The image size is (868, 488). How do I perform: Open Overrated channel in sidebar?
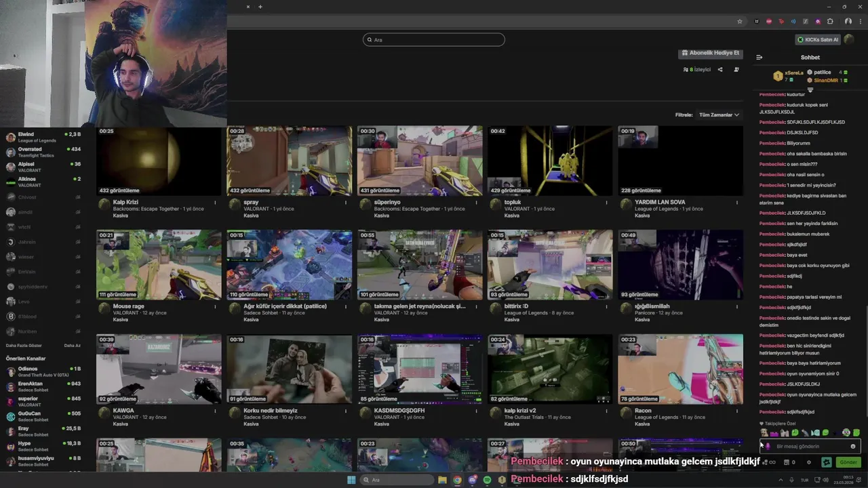[43, 152]
